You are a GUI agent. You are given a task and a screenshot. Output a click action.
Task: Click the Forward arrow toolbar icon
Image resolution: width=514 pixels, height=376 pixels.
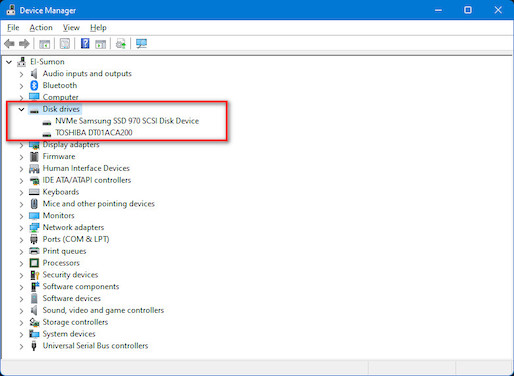24,44
